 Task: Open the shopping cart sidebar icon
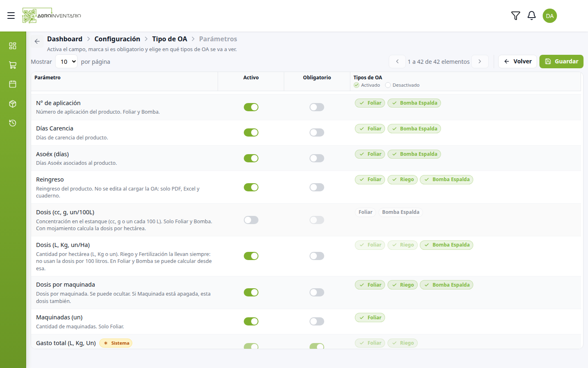[x=13, y=65]
